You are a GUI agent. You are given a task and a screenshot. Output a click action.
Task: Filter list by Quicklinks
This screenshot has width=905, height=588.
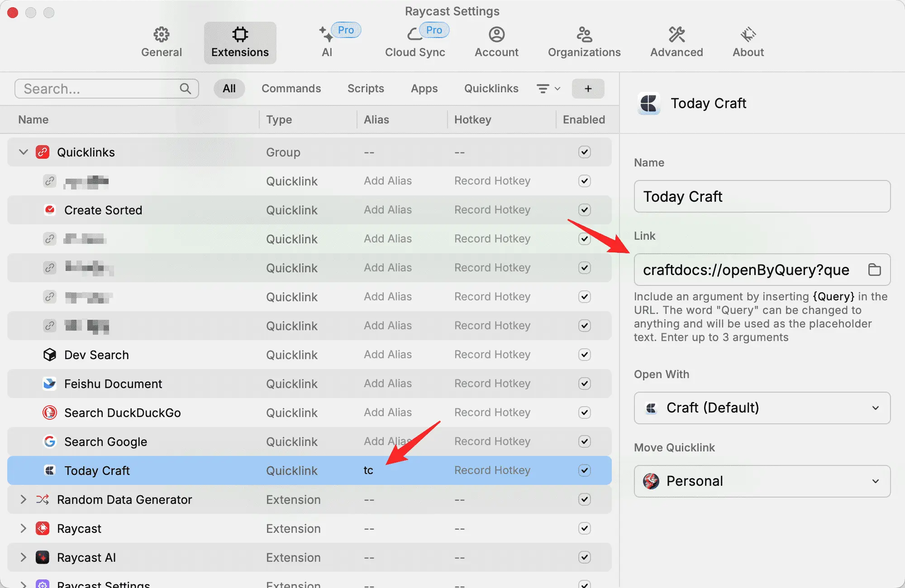point(491,89)
